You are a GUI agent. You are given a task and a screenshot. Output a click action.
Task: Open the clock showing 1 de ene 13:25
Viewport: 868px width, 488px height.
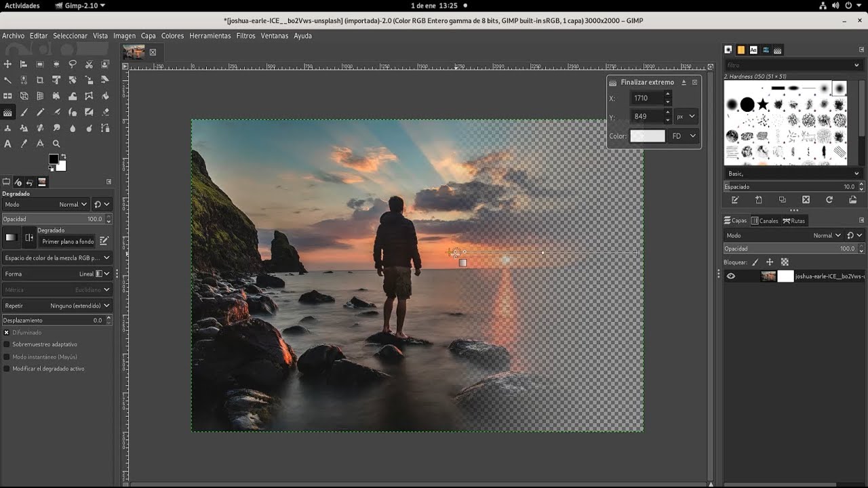pyautogui.click(x=434, y=5)
